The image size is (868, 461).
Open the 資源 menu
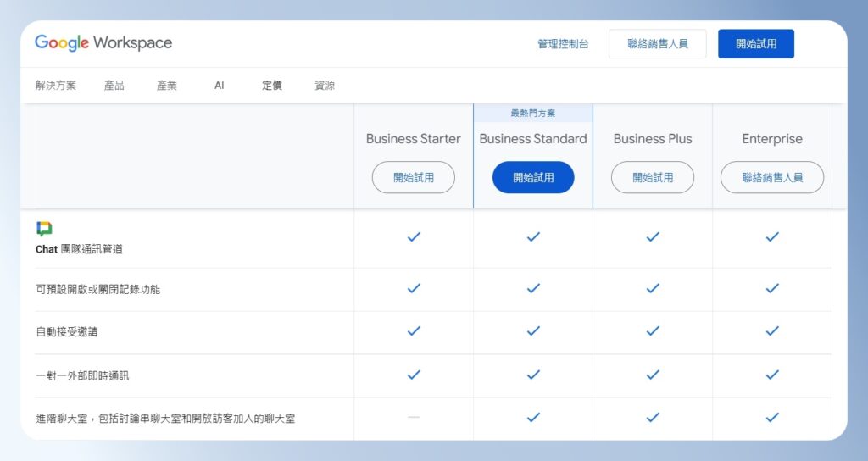325,86
